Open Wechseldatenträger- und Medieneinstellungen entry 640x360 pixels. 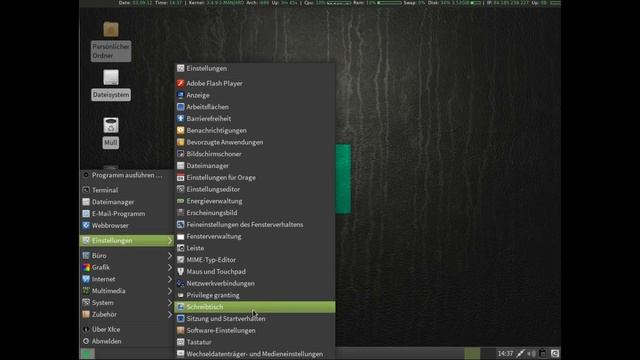tap(255, 354)
